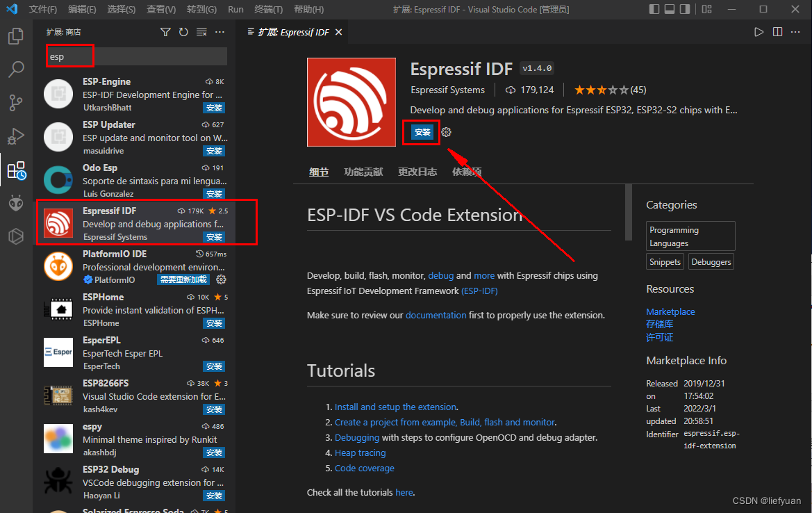Install ESPHome extension from the list
The width and height of the screenshot is (812, 513).
(214, 323)
